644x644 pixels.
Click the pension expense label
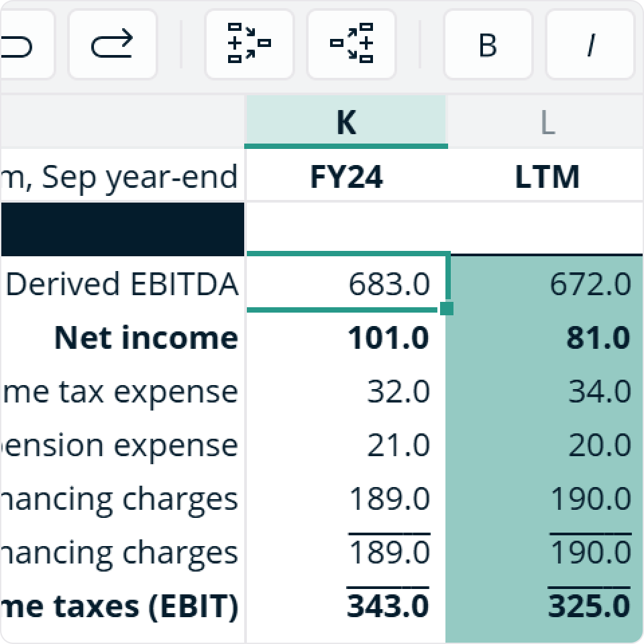click(x=119, y=445)
